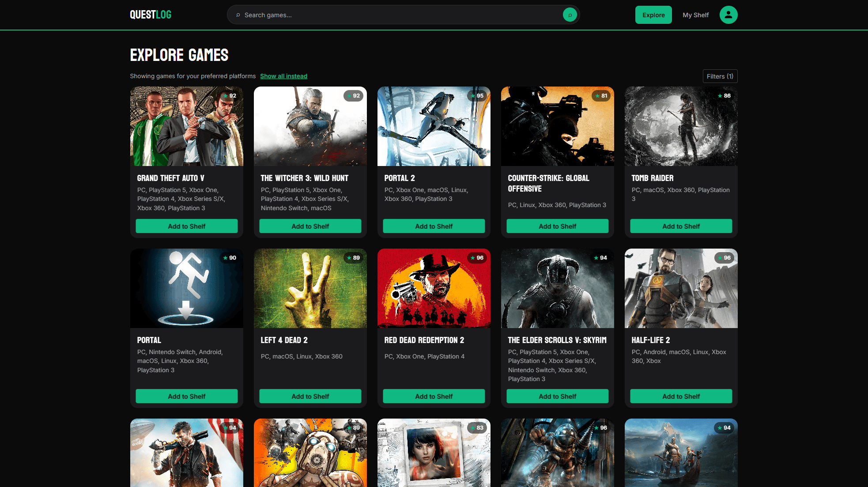
Task: Add Half-Life 2 to shelf
Action: [x=681, y=396]
